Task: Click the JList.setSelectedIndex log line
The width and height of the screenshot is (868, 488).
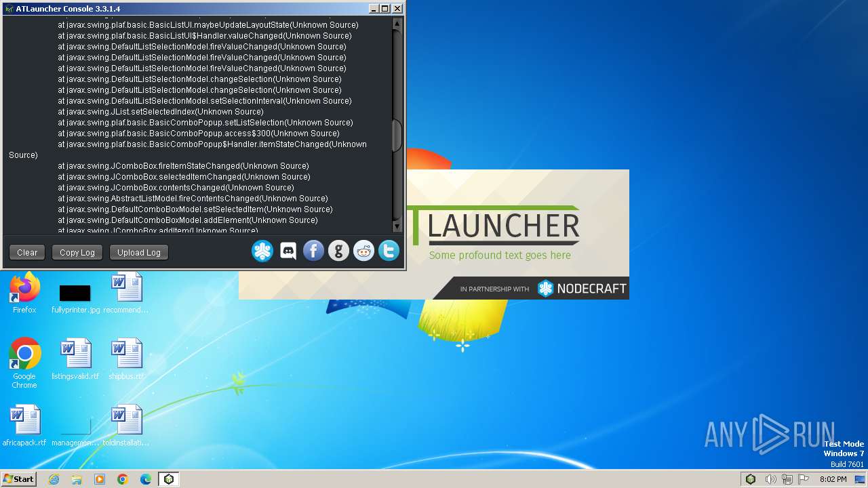Action: pyautogui.click(x=160, y=112)
